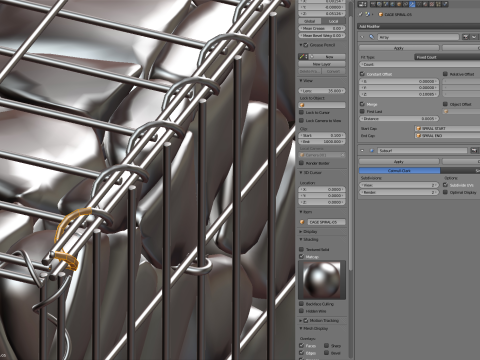Enable Backface Culling checkbox
This screenshot has width=480, height=360.
pos(302,304)
